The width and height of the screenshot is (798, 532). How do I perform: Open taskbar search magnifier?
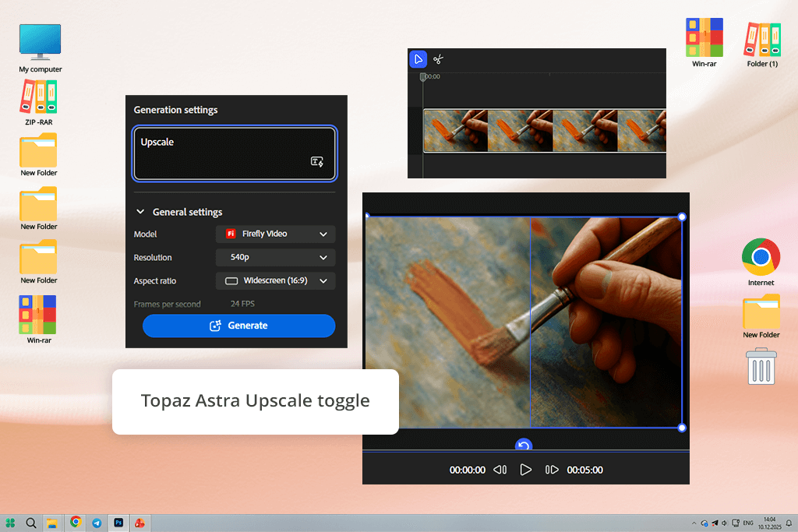(31, 523)
